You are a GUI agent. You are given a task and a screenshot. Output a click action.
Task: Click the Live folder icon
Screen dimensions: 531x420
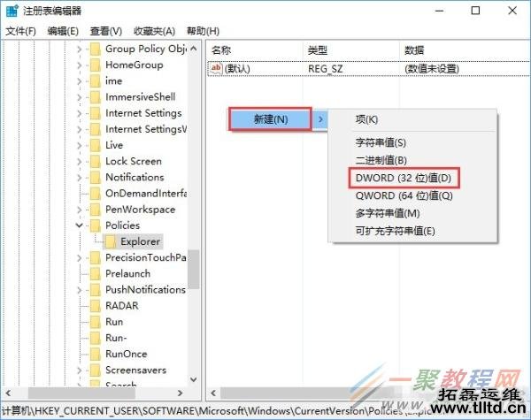[x=96, y=146]
